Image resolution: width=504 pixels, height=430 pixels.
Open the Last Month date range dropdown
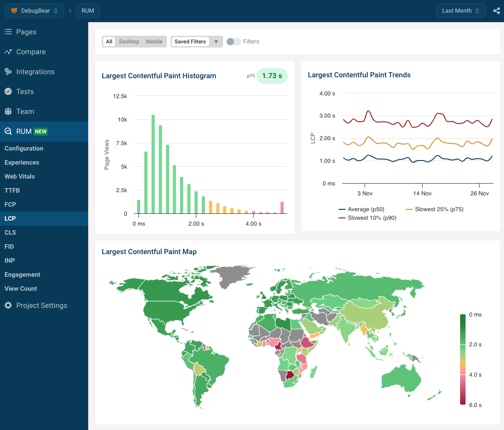(x=461, y=10)
